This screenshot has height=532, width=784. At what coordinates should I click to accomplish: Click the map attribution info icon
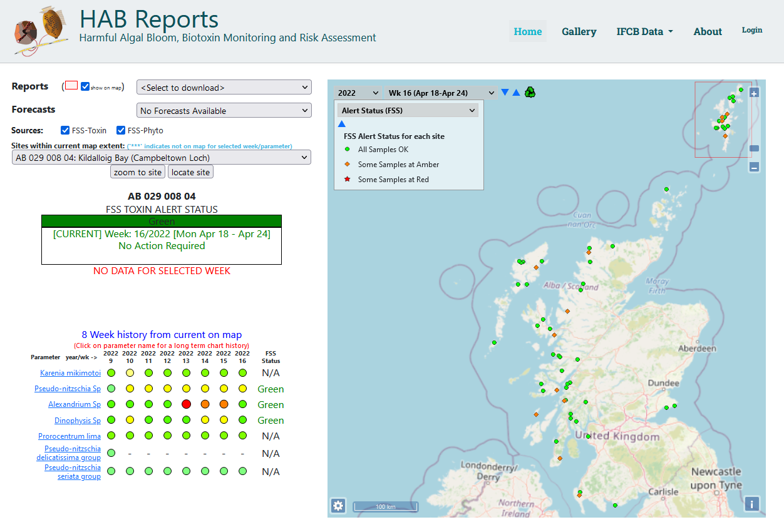point(751,504)
